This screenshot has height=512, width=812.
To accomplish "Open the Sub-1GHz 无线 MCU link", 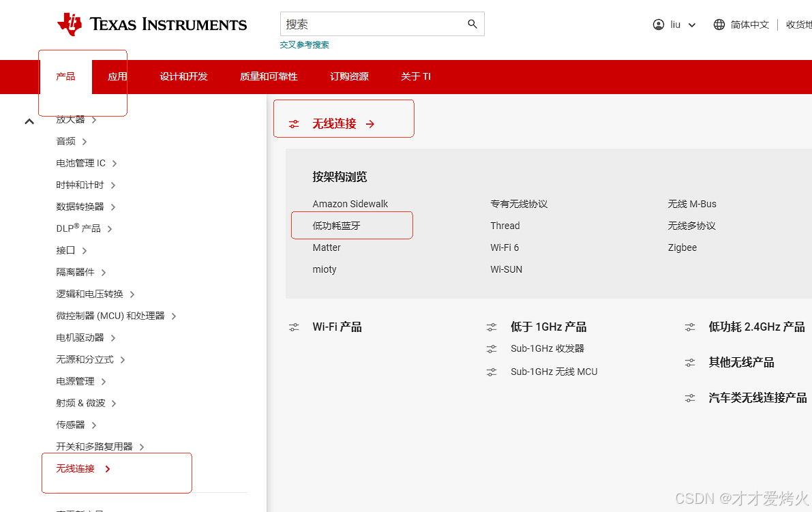I will [x=554, y=372].
